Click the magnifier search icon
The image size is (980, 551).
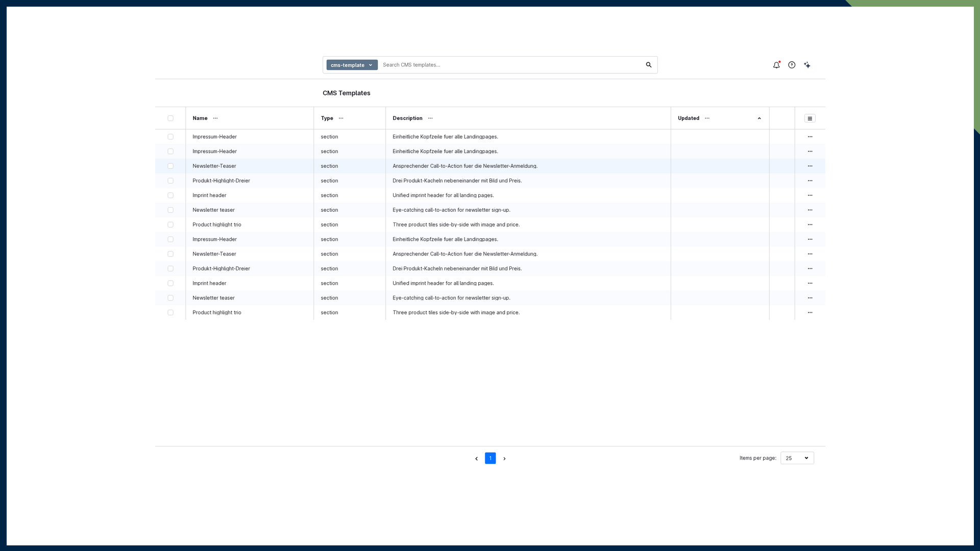(649, 65)
